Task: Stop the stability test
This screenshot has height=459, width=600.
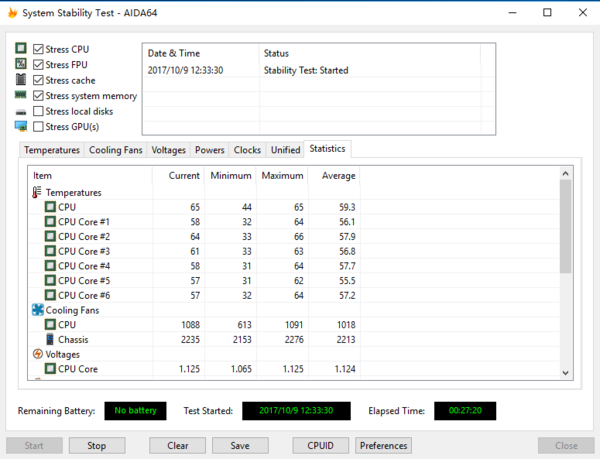Action: 97,446
